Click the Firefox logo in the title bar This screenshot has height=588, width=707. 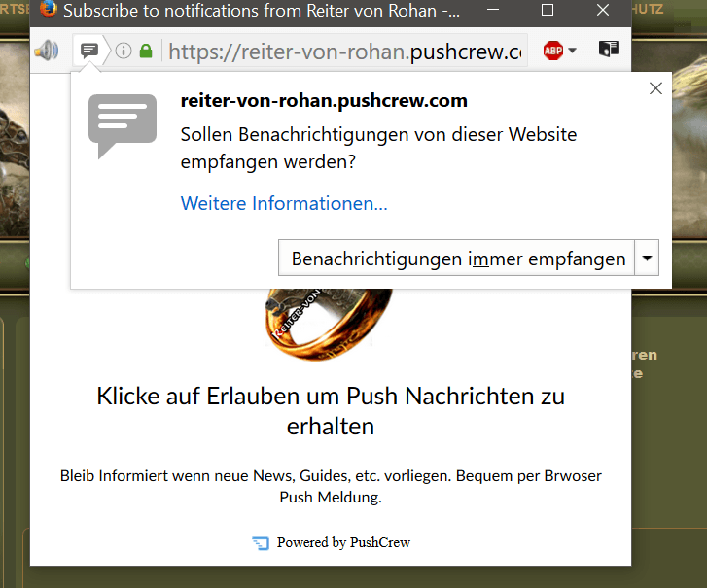click(48, 12)
